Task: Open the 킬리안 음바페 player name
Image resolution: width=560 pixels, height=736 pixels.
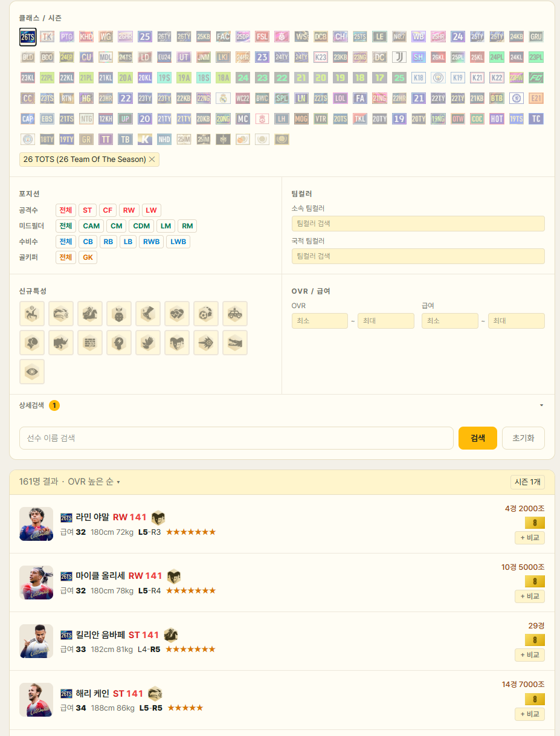Action: [100, 635]
